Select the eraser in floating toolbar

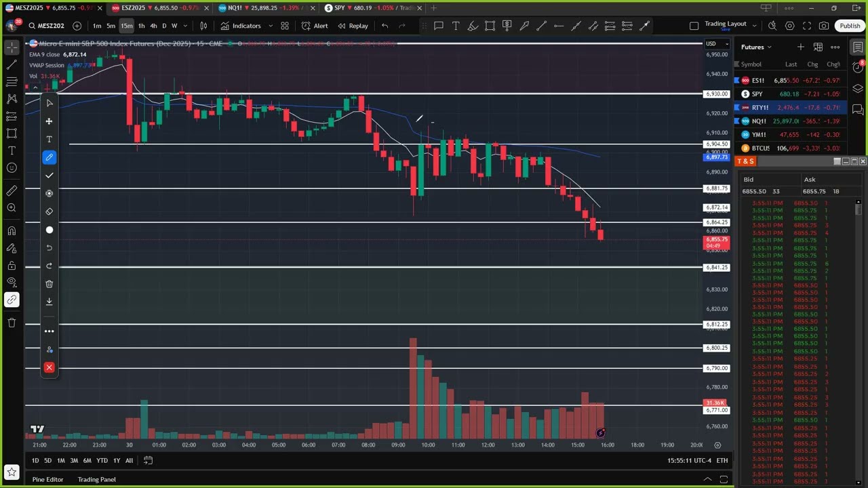(x=49, y=211)
